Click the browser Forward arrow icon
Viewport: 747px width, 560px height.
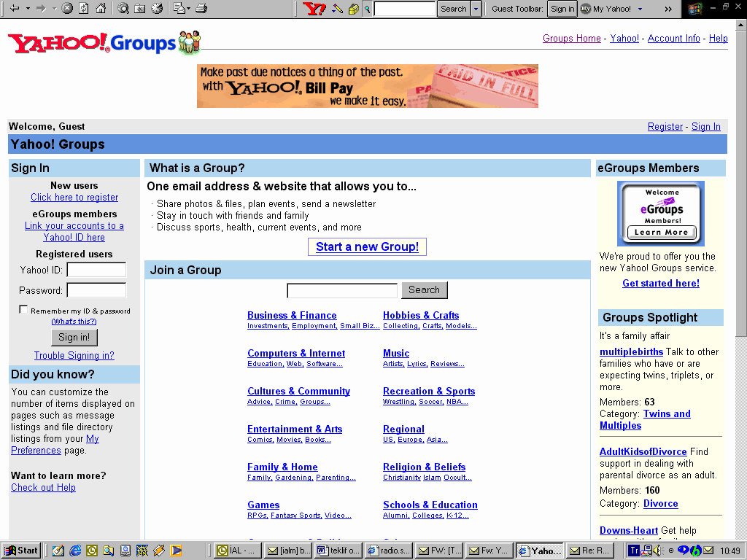41,8
